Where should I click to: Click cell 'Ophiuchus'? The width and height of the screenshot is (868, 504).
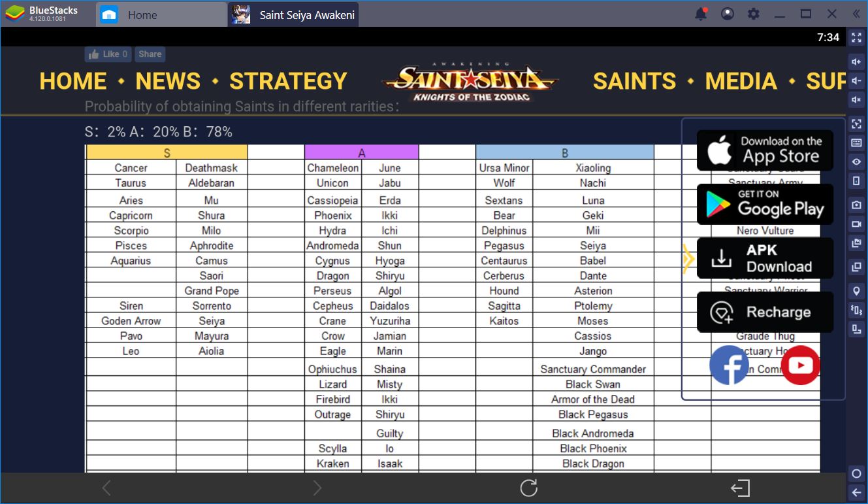pos(332,369)
